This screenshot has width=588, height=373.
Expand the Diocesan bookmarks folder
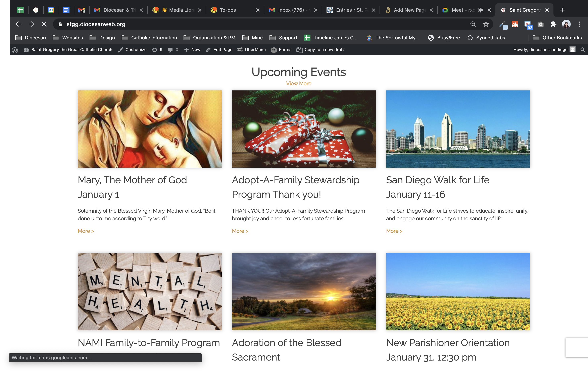click(x=31, y=38)
